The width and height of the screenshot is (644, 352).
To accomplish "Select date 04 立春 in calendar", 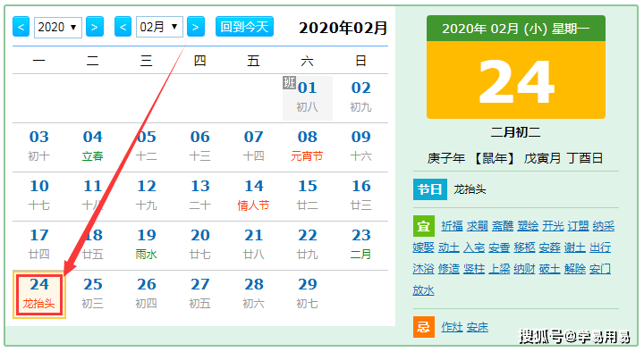I will point(92,147).
